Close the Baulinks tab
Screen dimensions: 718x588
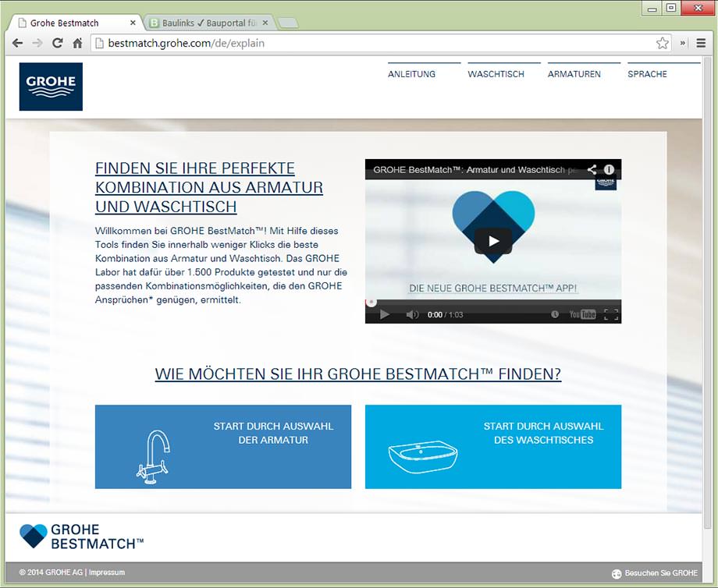point(265,23)
